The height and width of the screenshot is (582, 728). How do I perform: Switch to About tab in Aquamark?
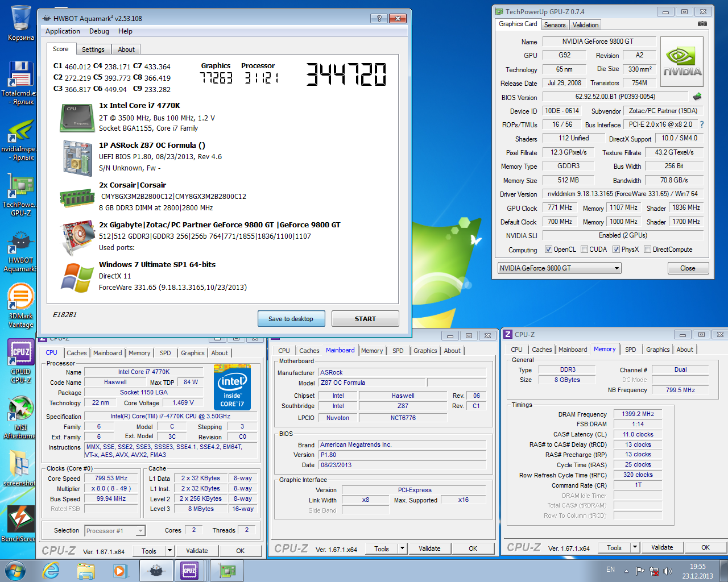pos(126,49)
